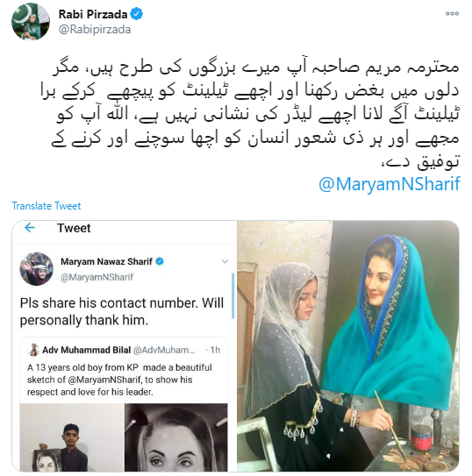Open the painting photo of woman with canvas
The height and width of the screenshot is (476, 472).
(348, 346)
